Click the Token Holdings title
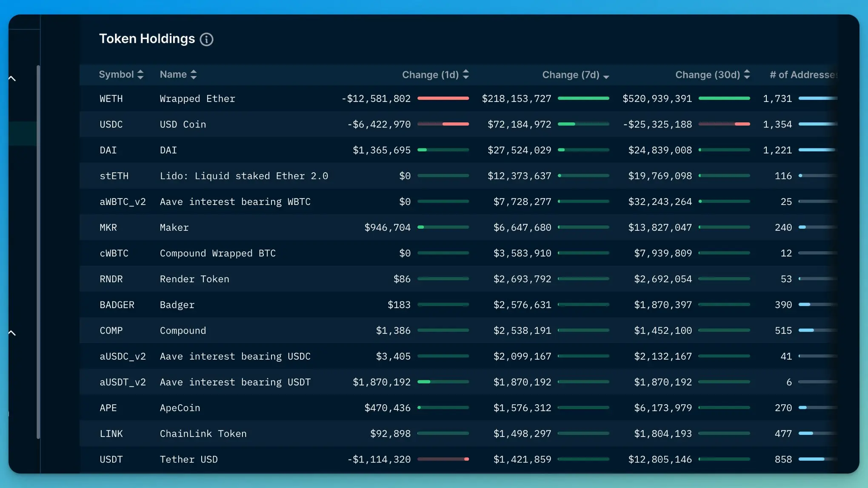Image resolution: width=868 pixels, height=488 pixels. point(147,39)
